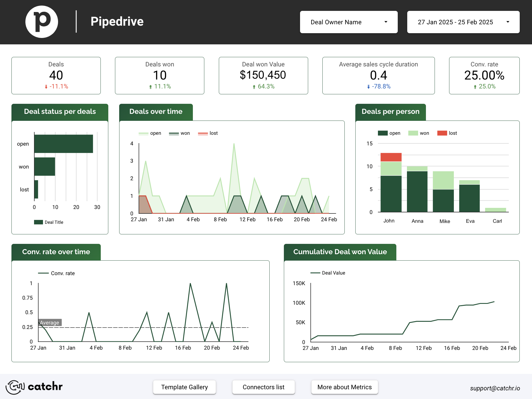Click the Deal Value legend line

(x=315, y=273)
